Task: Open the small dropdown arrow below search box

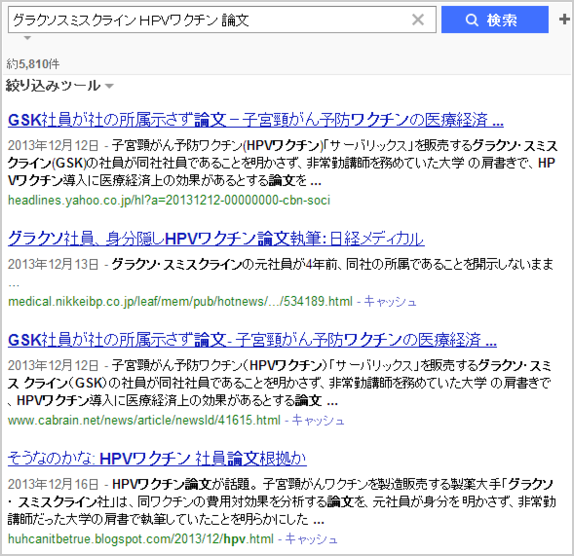Action: pos(27,38)
